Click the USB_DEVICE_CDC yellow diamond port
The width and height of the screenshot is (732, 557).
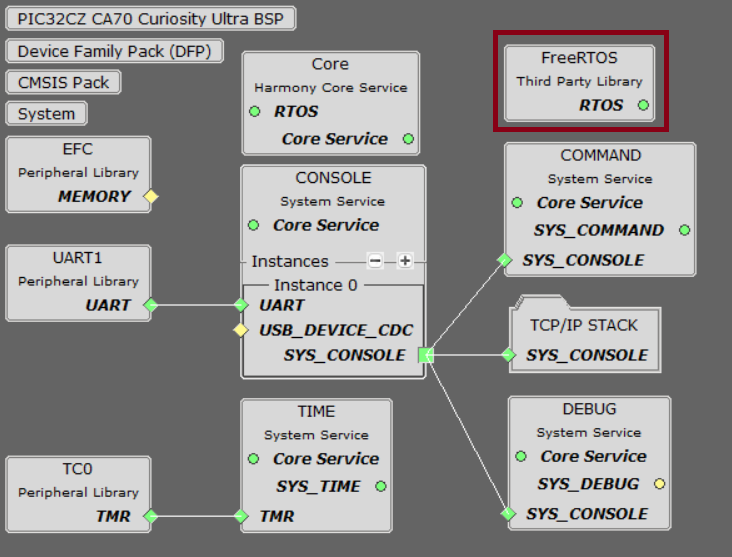coord(240,330)
